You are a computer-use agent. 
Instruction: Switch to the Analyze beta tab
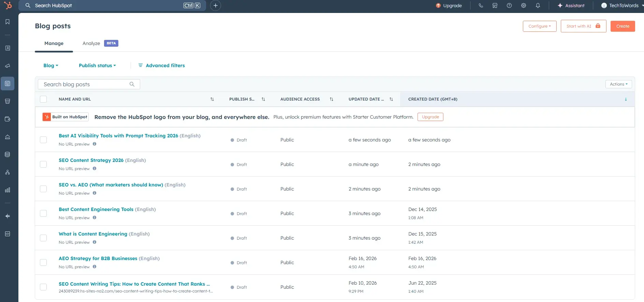point(100,43)
